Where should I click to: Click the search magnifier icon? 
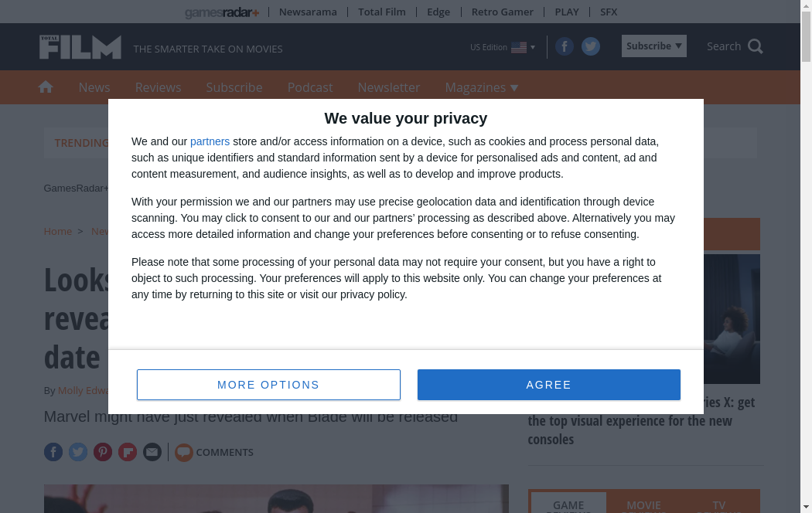756,46
